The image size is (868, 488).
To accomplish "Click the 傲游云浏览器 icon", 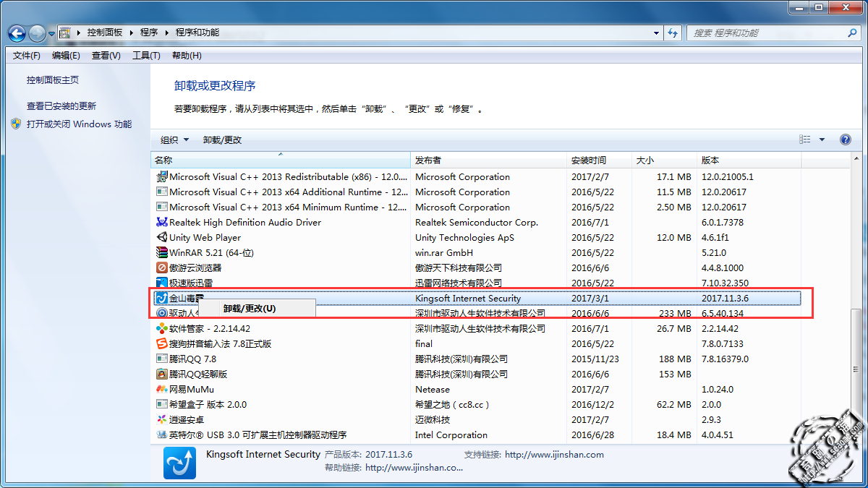I will pyautogui.click(x=162, y=268).
